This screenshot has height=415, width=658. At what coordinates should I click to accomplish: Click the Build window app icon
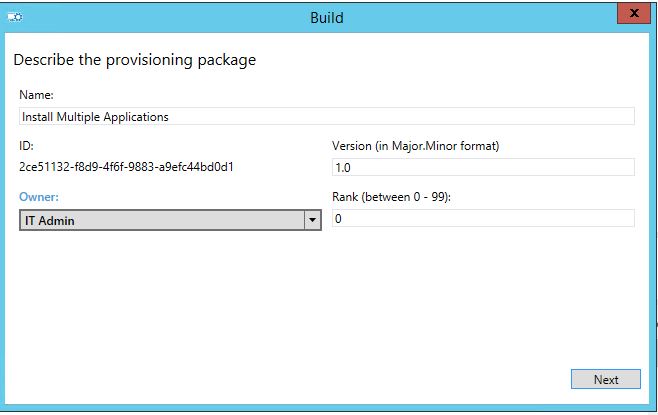(x=15, y=17)
